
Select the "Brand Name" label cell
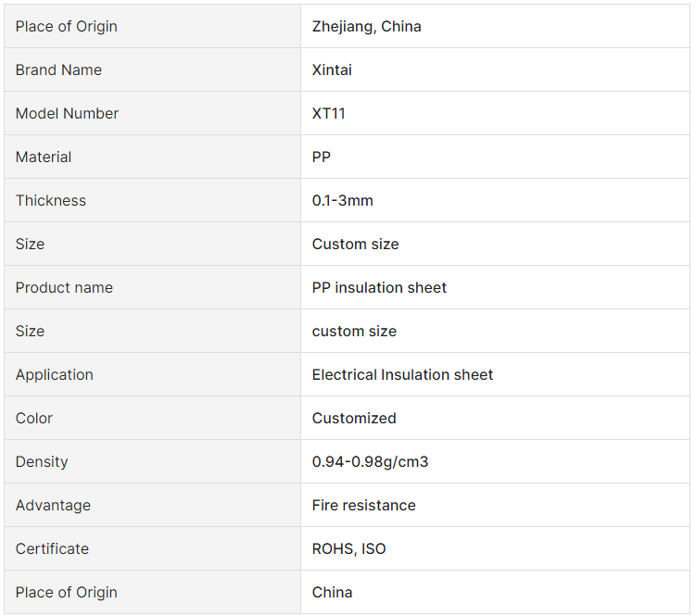click(x=58, y=69)
